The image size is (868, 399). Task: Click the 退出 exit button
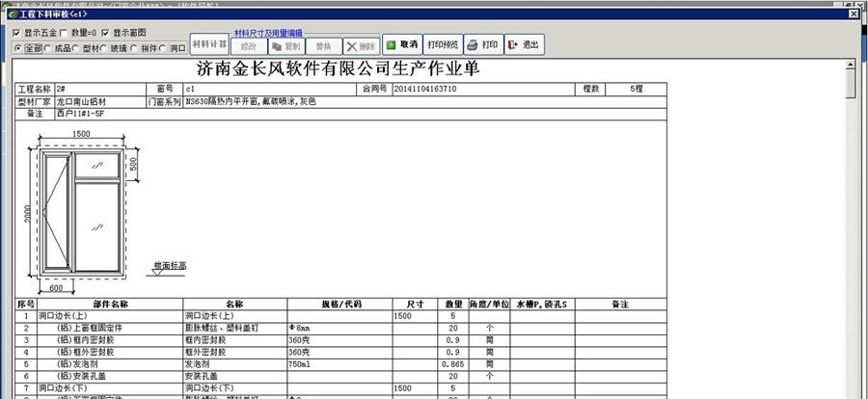525,45
